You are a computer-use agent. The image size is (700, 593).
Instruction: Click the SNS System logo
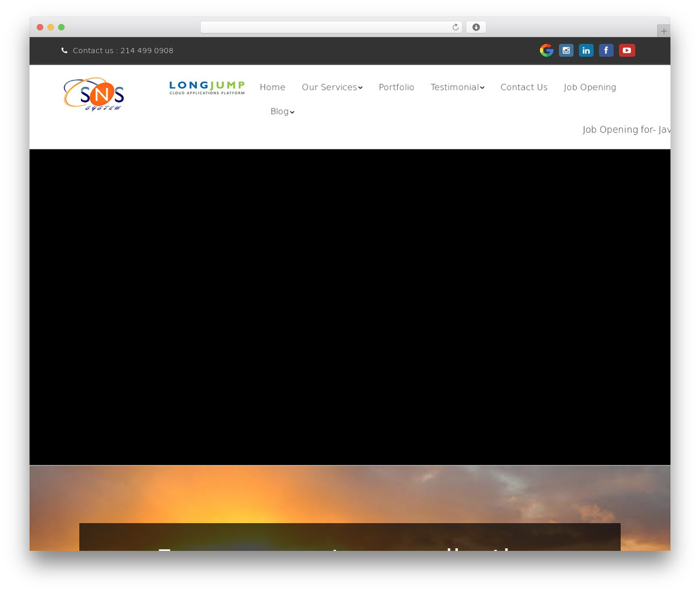pyautogui.click(x=94, y=94)
